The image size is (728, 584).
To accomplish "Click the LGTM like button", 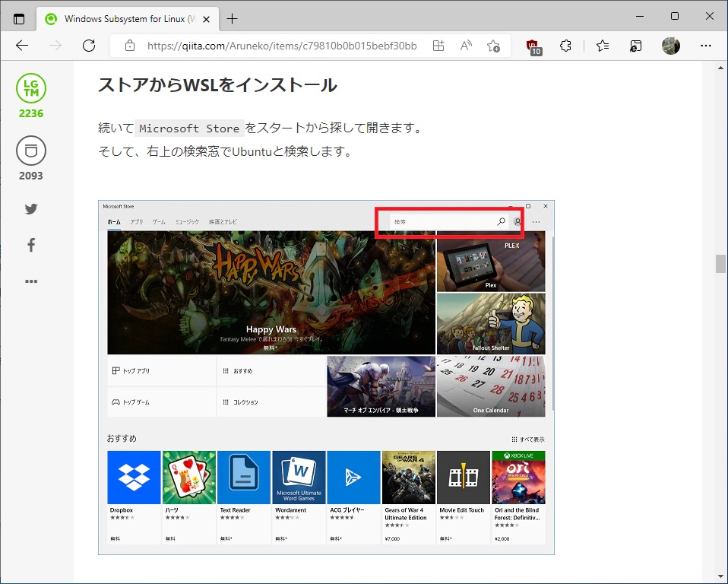I will (x=31, y=88).
